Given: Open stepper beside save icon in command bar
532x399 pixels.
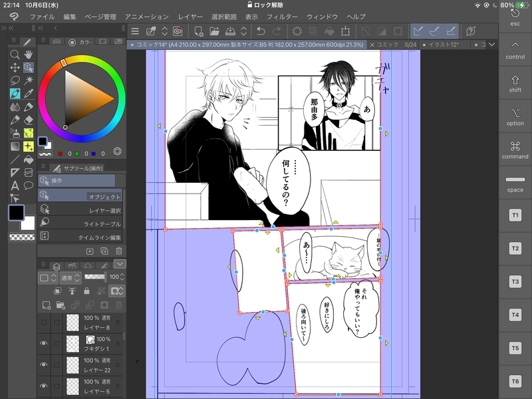Looking at the screenshot, I should (243, 31).
